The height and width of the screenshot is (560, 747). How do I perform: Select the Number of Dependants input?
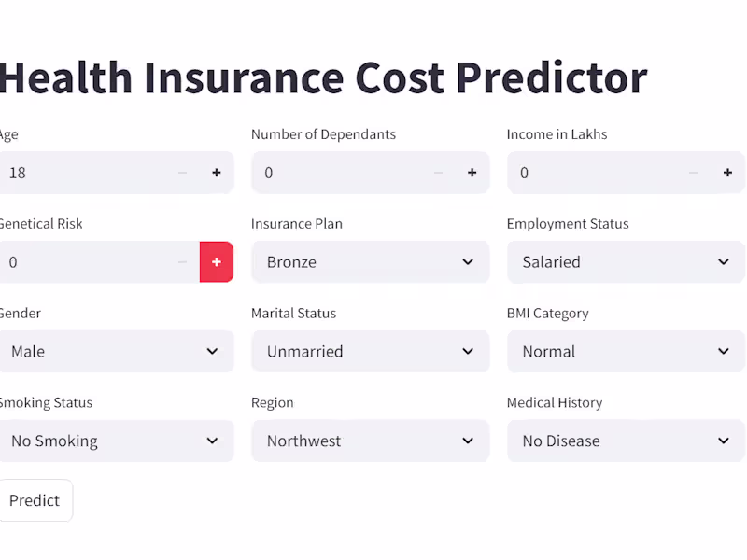tap(336, 173)
